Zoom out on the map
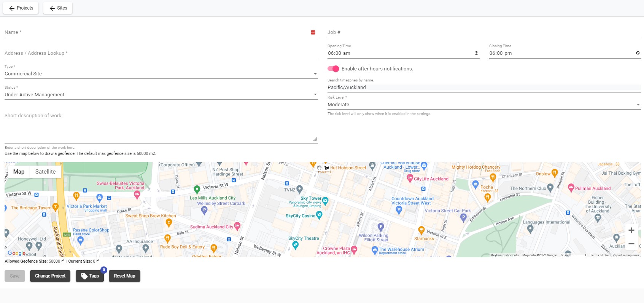Viewport: 644px width, 303px height. point(631,244)
